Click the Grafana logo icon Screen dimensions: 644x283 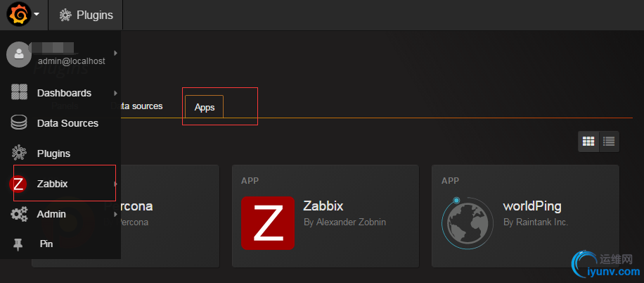(x=18, y=14)
